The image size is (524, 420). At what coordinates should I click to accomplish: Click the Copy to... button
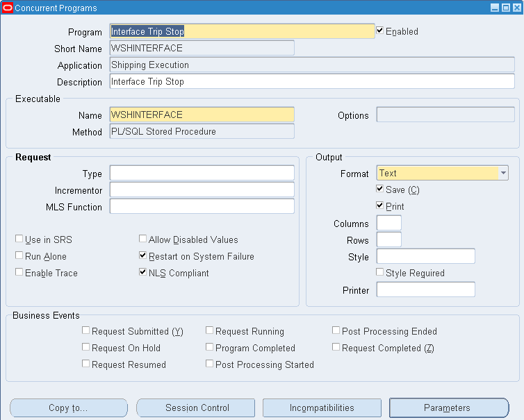[69, 408]
